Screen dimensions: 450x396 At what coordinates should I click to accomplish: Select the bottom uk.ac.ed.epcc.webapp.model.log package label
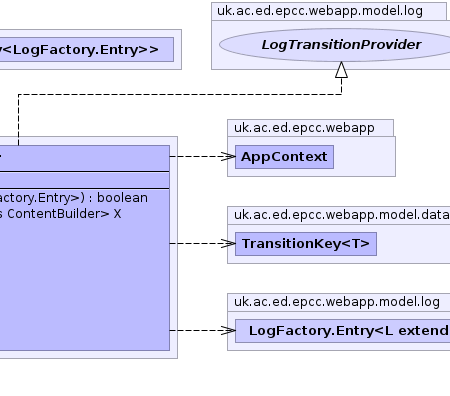point(337,302)
